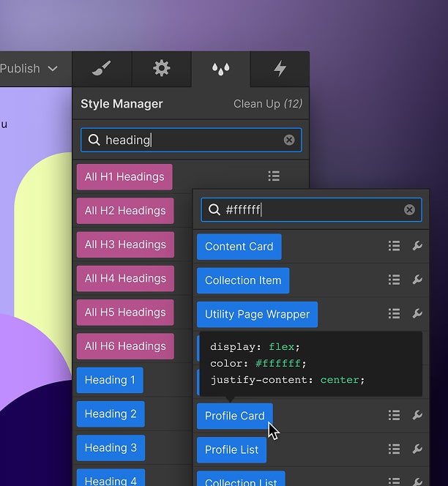This screenshot has height=486, width=448.
Task: Click the #ffffff search magnifier icon
Action: 214,210
